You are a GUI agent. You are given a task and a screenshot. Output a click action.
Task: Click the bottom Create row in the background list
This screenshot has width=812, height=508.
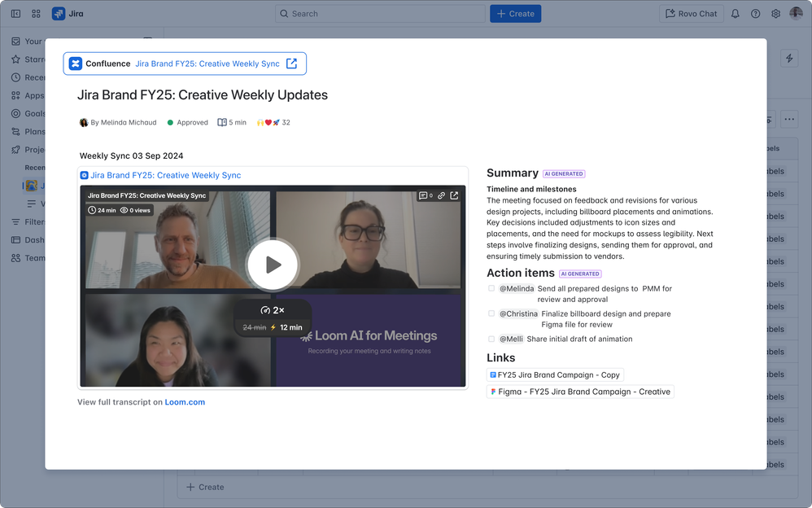pyautogui.click(x=487, y=488)
